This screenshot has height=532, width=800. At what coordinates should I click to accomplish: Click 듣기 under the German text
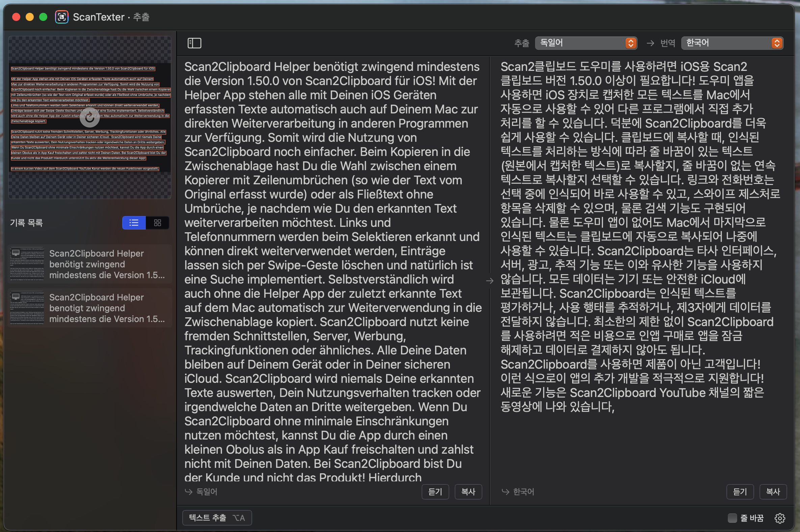coord(435,491)
